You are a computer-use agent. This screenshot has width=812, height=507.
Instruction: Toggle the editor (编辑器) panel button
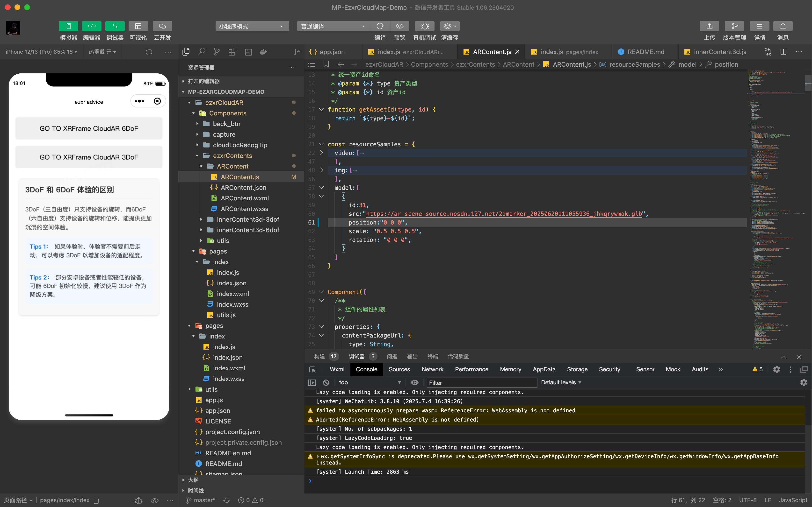pos(92,26)
